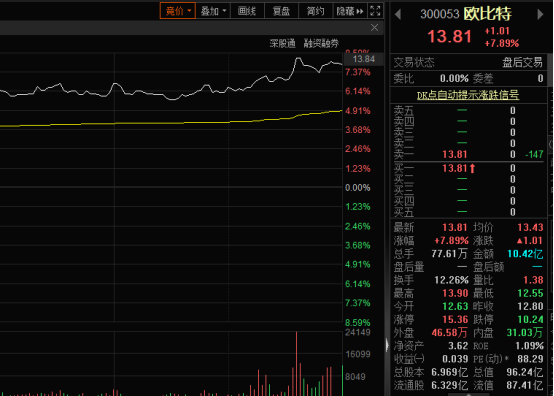The width and height of the screenshot is (554, 396).
Task: Click 最高 value 13.90
Action: (455, 293)
